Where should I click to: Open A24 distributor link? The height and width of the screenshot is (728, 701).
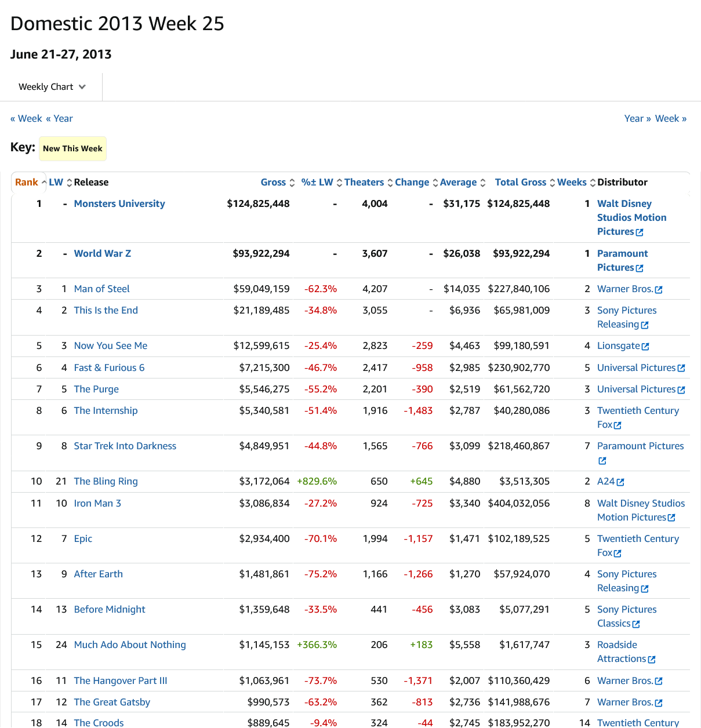click(606, 481)
